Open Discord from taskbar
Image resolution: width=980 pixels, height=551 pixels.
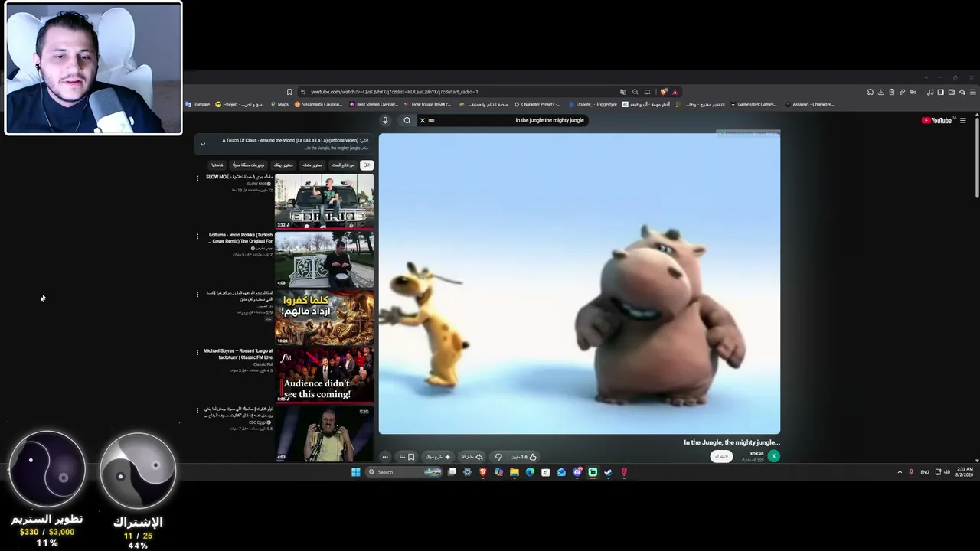[577, 472]
